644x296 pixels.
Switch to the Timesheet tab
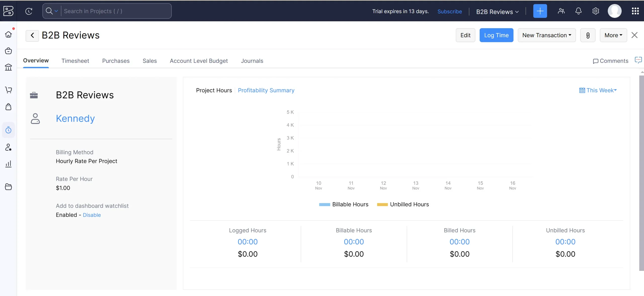tap(75, 60)
